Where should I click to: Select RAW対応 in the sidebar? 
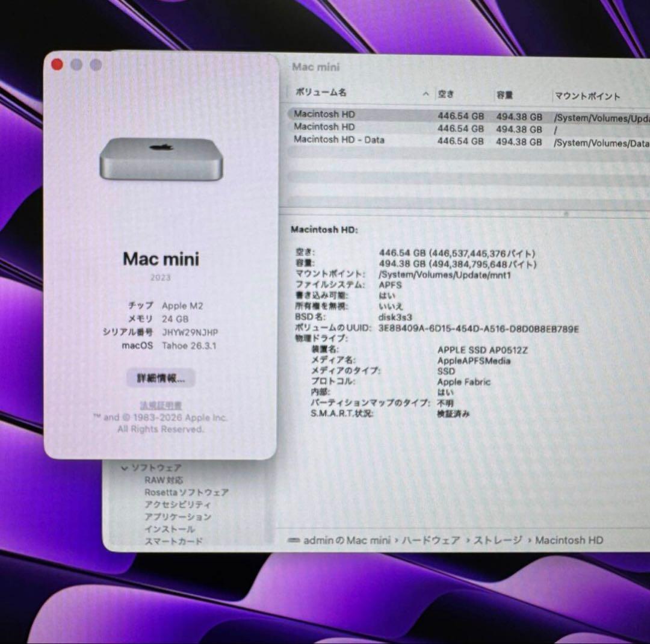pyautogui.click(x=164, y=480)
